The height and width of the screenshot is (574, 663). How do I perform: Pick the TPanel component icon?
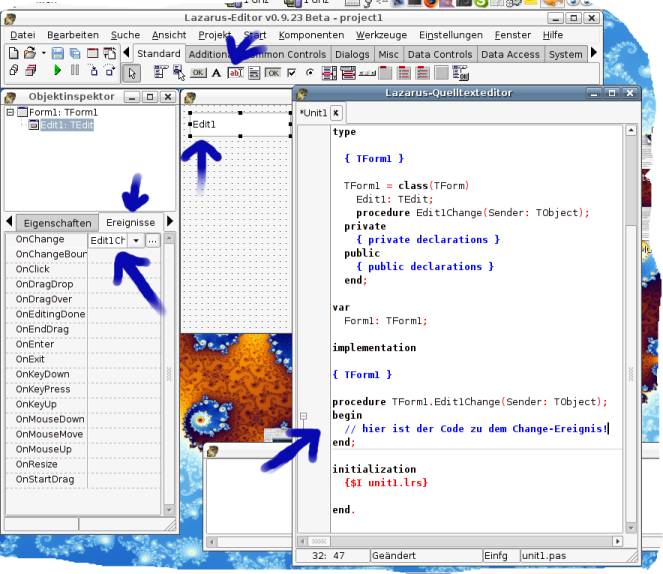click(x=441, y=73)
